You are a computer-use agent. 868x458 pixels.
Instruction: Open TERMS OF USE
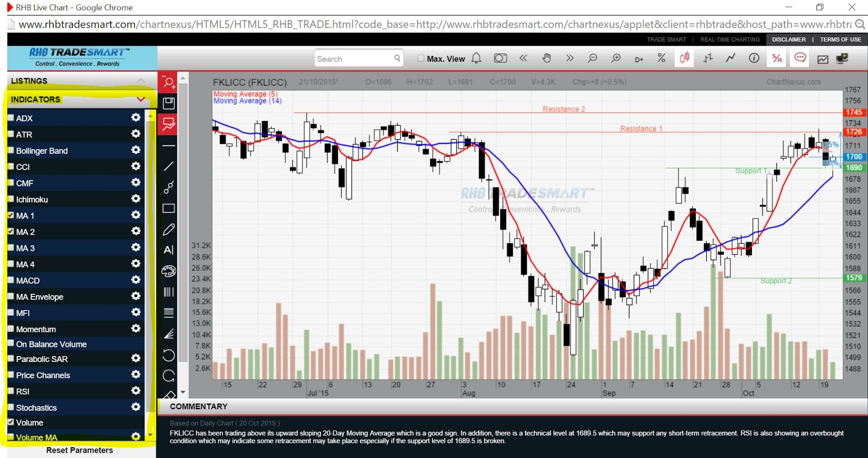pyautogui.click(x=840, y=40)
